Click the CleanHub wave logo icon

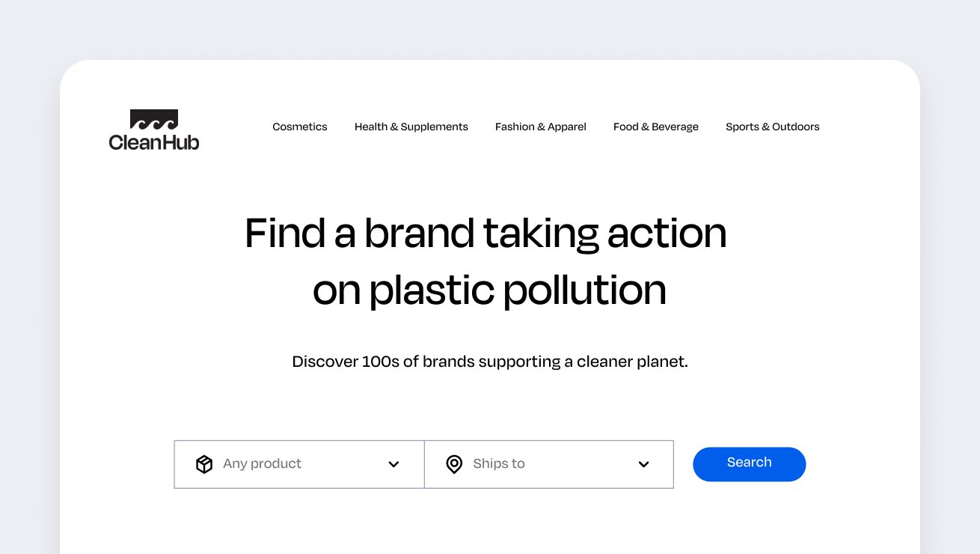(154, 120)
